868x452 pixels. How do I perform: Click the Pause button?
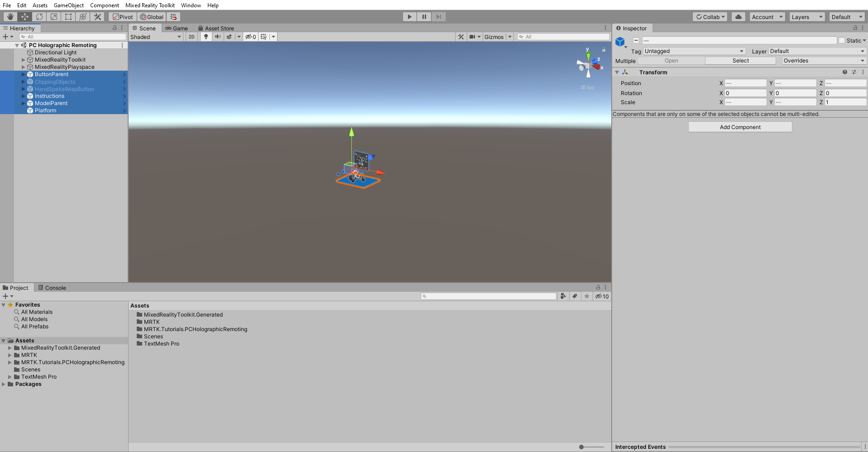424,17
